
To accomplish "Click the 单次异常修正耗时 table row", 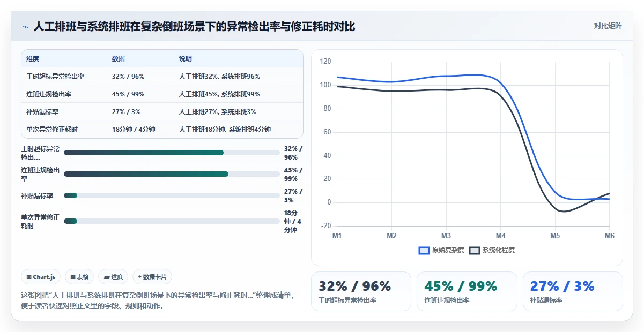I will pyautogui.click(x=162, y=130).
